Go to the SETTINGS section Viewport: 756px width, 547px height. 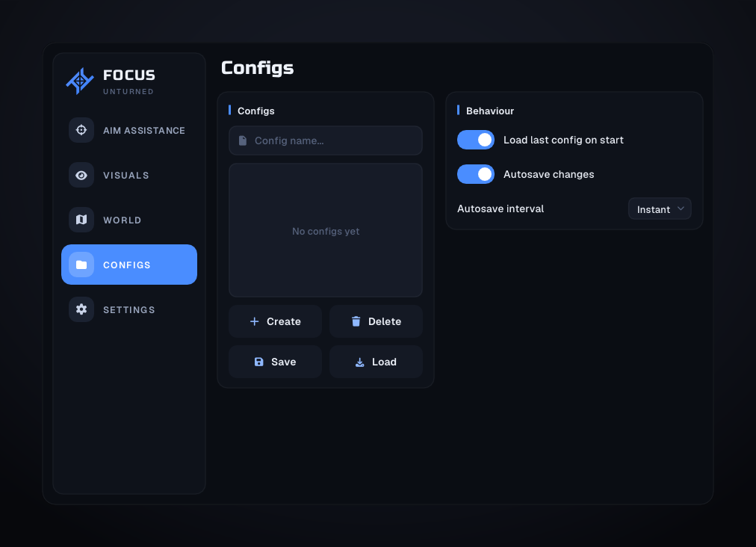point(129,309)
